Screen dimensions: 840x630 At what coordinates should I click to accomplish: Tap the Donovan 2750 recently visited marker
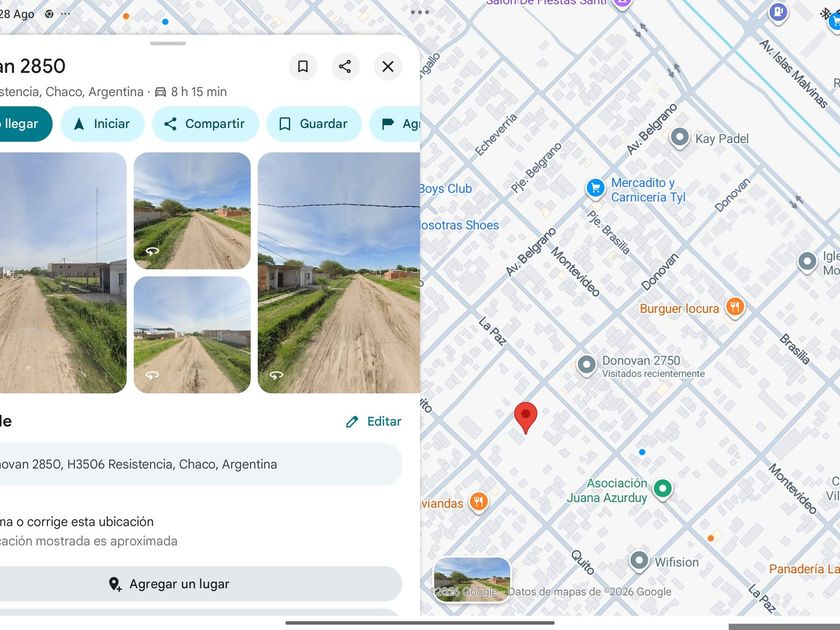(x=586, y=365)
